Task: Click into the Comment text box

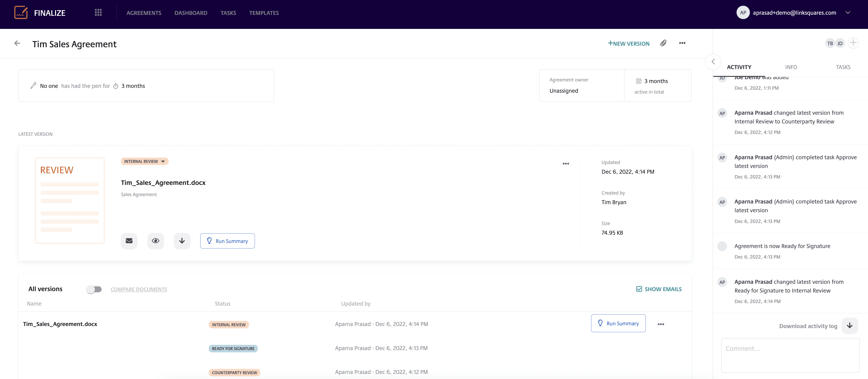Action: coord(790,355)
